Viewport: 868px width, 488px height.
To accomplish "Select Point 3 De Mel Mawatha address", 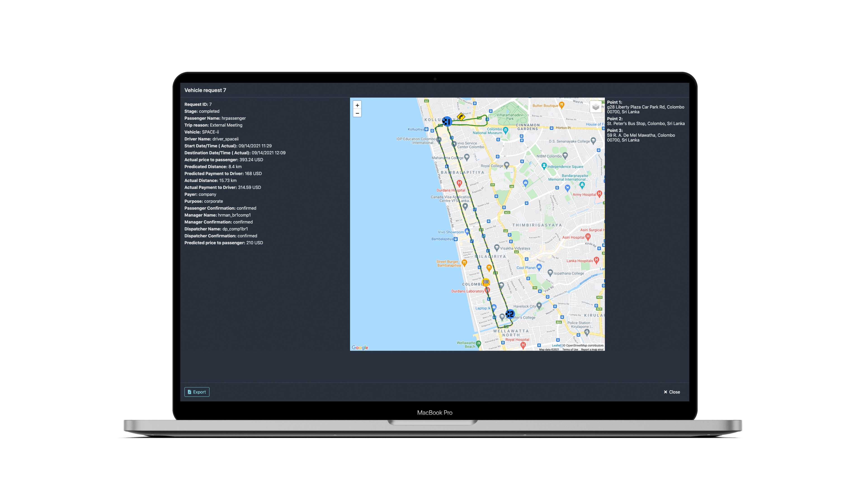I will click(641, 137).
